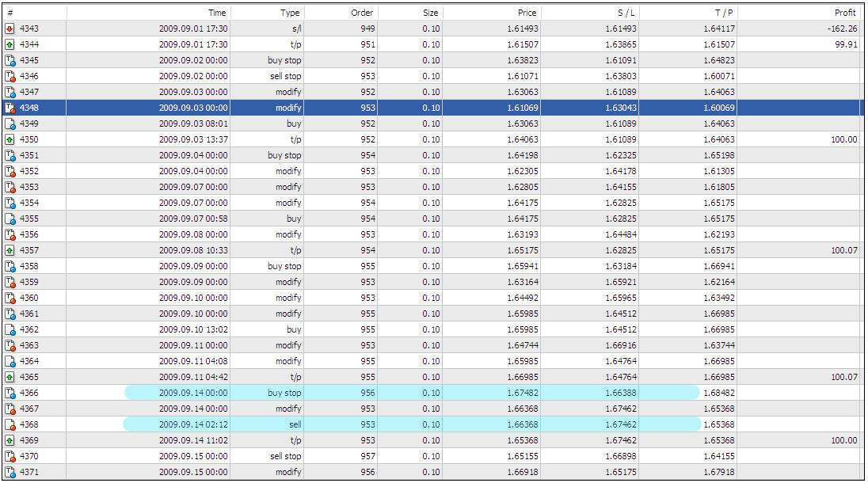
Task: Click the buy stop icon of row 4358
Action: (x=10, y=267)
